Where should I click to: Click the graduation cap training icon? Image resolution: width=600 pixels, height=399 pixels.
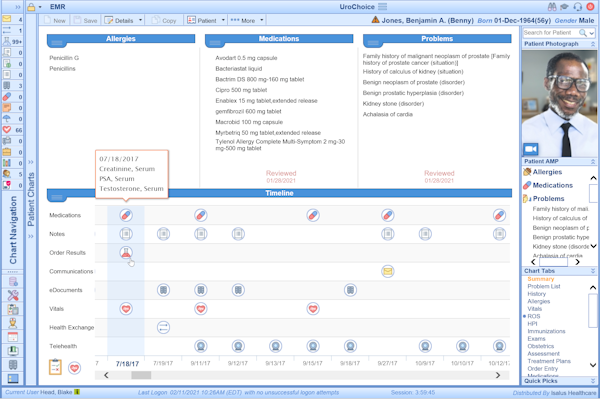564,7
